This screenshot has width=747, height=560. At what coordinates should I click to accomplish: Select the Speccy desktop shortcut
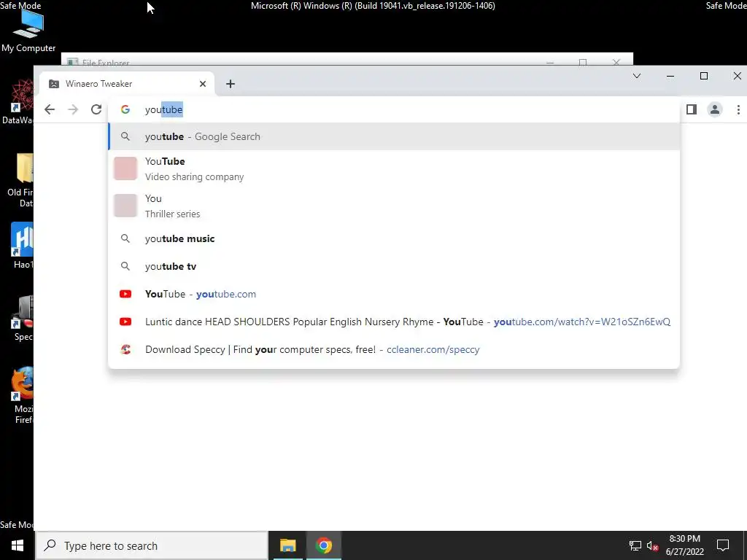tap(23, 318)
